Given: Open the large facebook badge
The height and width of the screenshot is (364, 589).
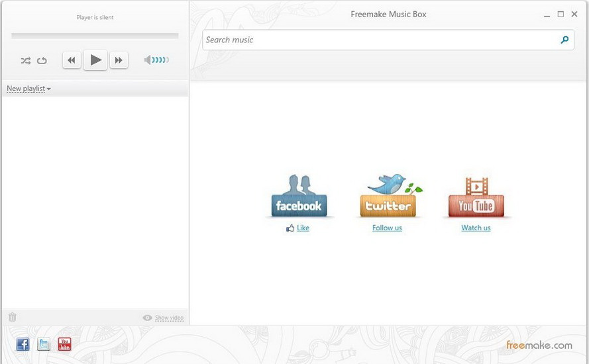Looking at the screenshot, I should [x=299, y=195].
